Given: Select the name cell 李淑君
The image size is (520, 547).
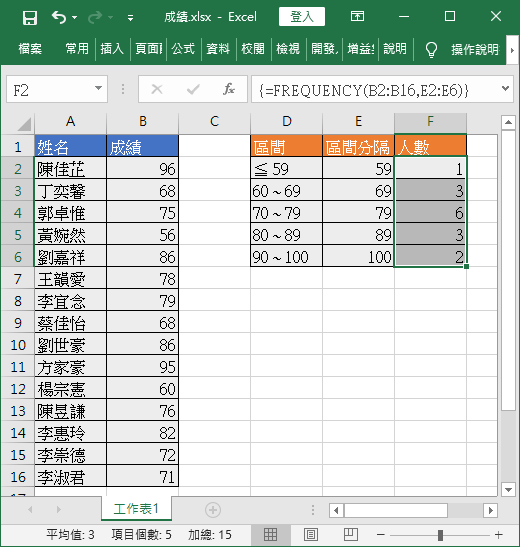Looking at the screenshot, I should (x=70, y=477).
